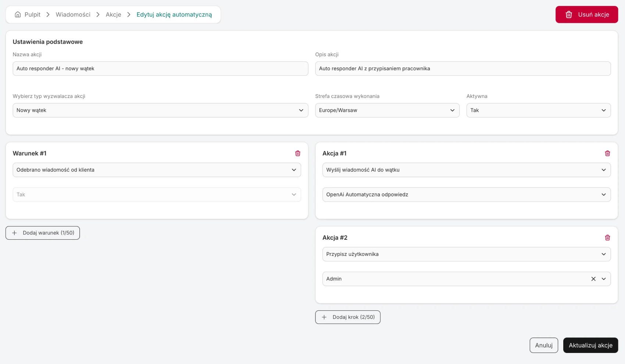Go to Akcje in breadcrumb

113,15
